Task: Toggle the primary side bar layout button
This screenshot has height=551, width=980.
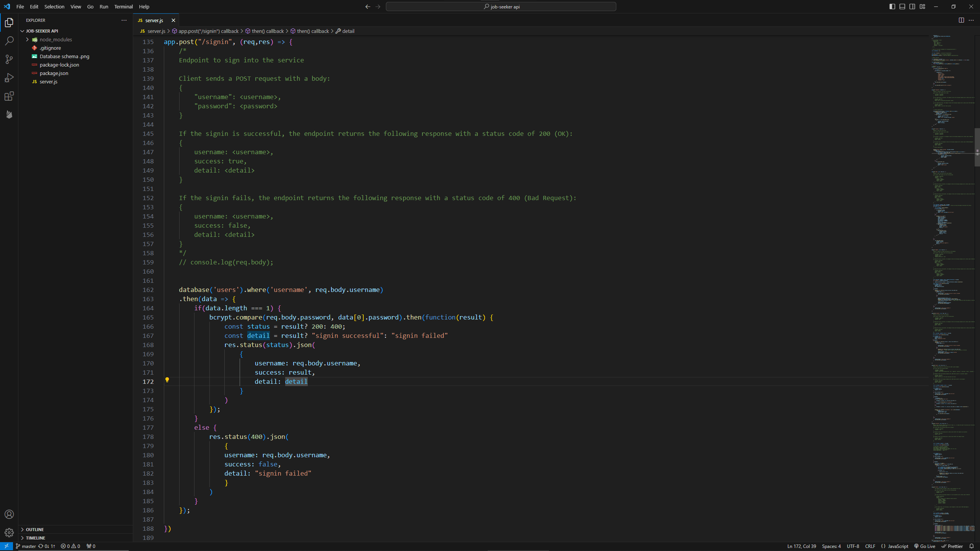Action: click(892, 7)
